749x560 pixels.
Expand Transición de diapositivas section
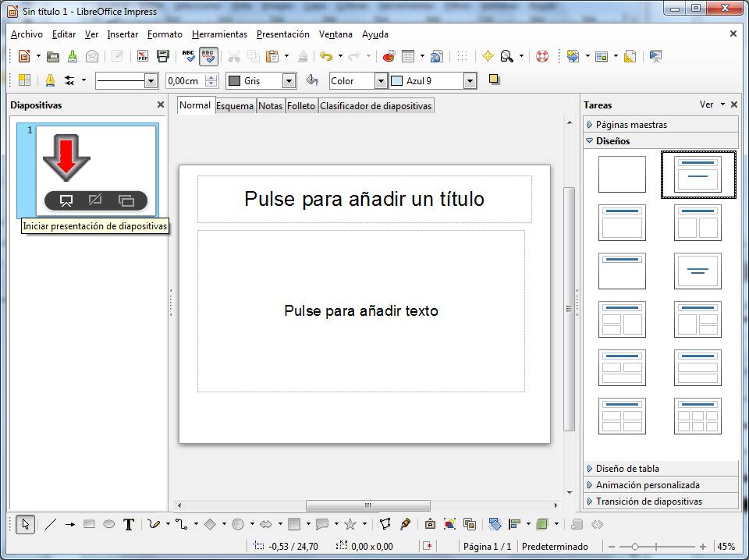pos(661,501)
